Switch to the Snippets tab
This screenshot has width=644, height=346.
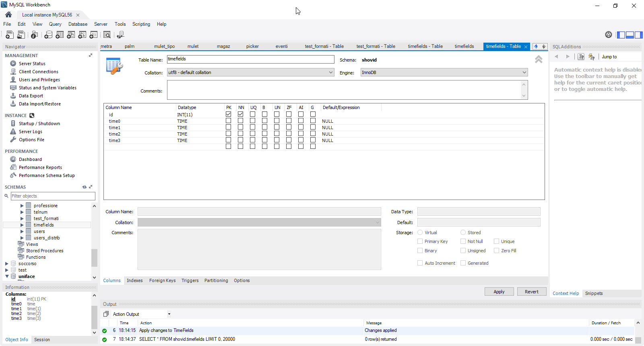point(594,293)
